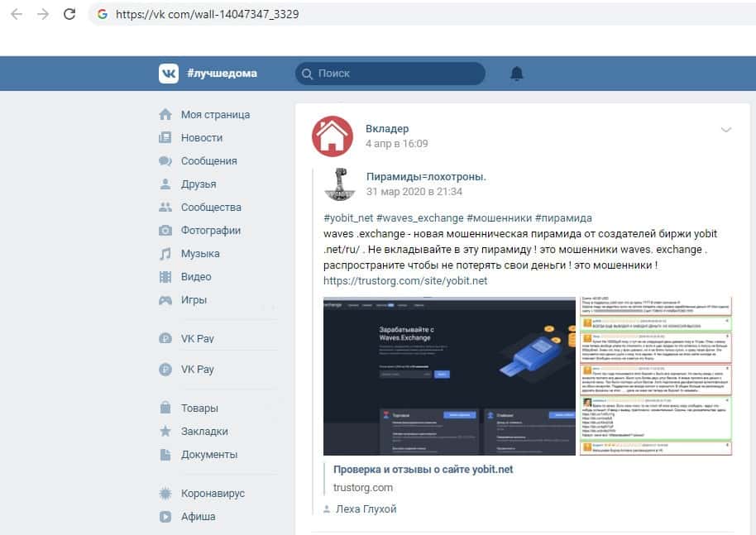Focus the Поиск search field
The height and width of the screenshot is (535, 756).
pos(390,74)
